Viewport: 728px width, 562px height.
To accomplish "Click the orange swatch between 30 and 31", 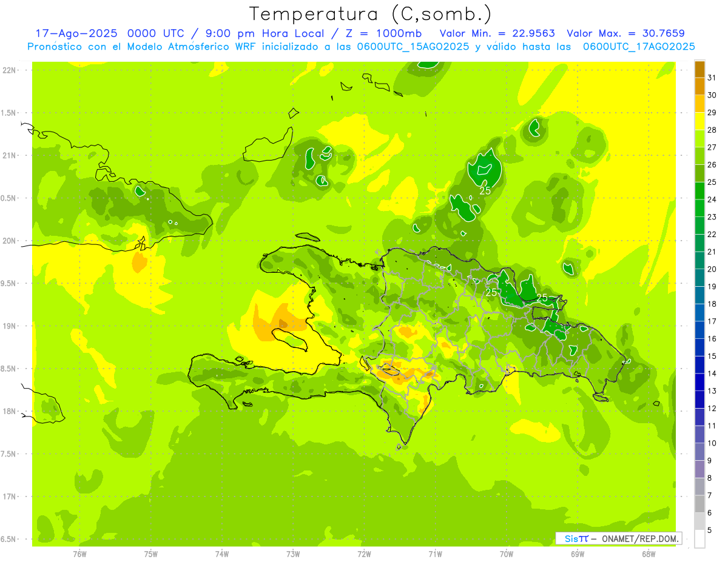I will tap(699, 87).
